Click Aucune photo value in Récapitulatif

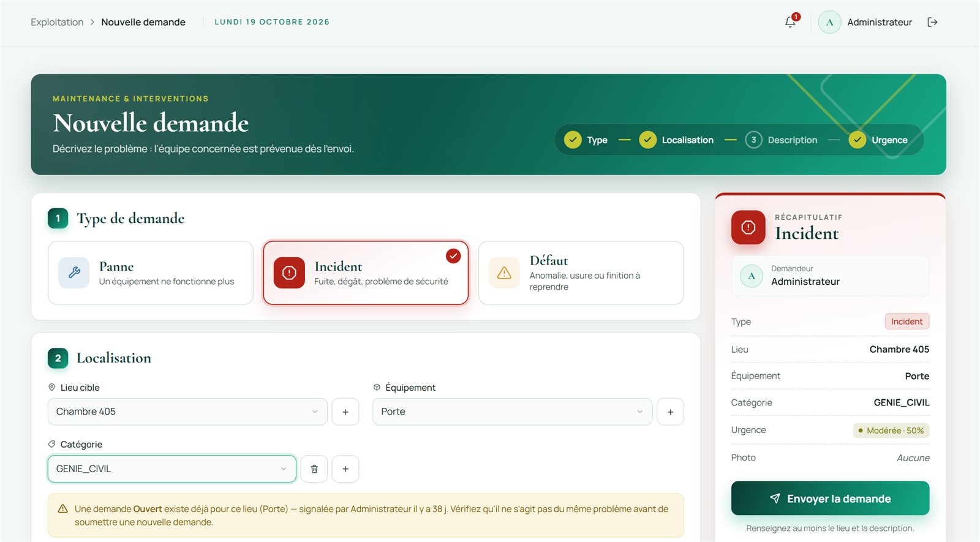click(913, 458)
